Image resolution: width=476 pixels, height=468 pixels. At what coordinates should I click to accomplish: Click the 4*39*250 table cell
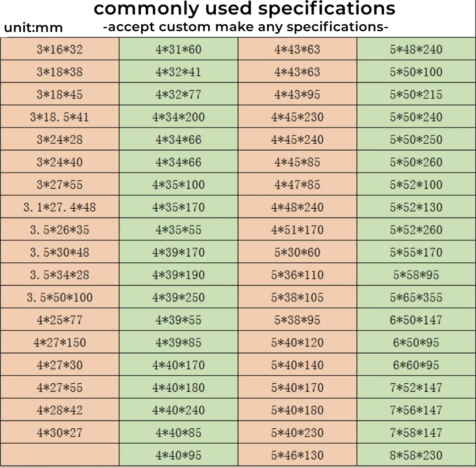tap(178, 297)
